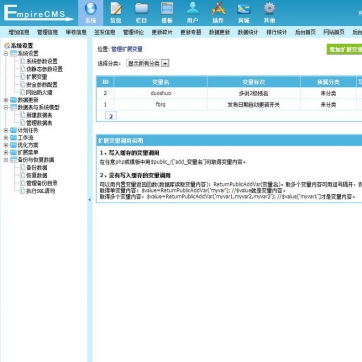This screenshot has height=362, width=362.
Task: Click the duoshuo variable name cell
Action: [x=161, y=93]
